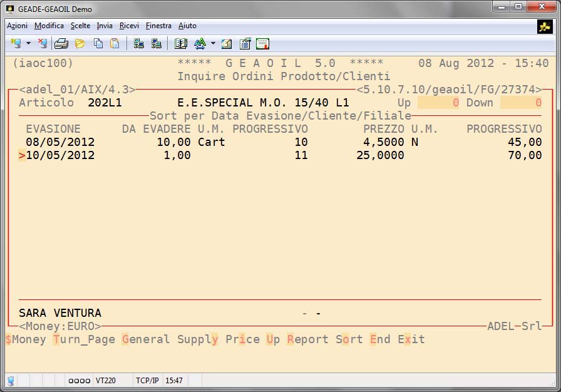Click the open book toolbar icon
The height and width of the screenshot is (392, 561).
(x=181, y=43)
